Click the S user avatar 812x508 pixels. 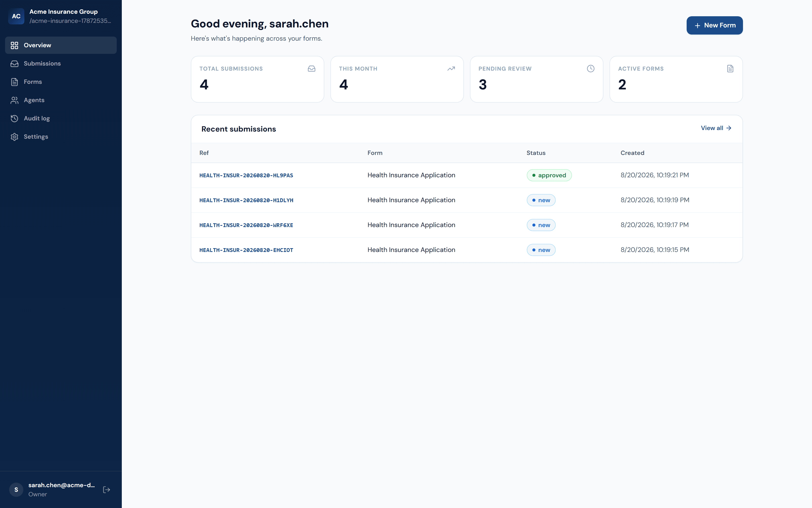pyautogui.click(x=16, y=489)
